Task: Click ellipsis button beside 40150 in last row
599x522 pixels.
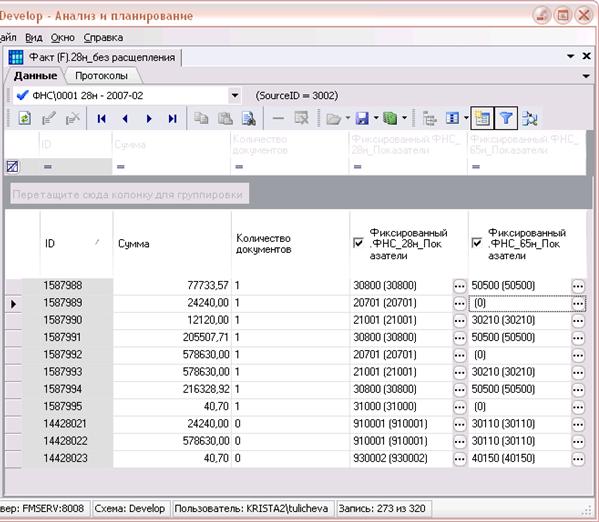Action: pos(578,459)
